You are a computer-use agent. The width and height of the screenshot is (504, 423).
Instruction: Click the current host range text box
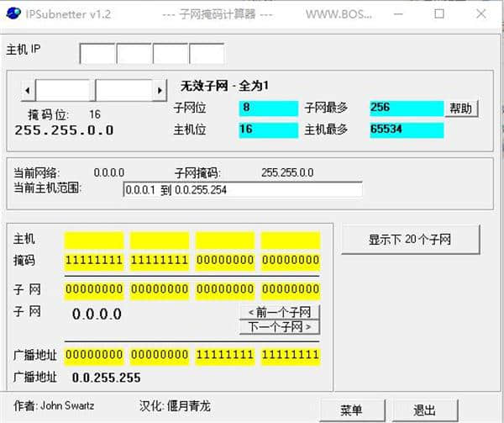coord(243,190)
